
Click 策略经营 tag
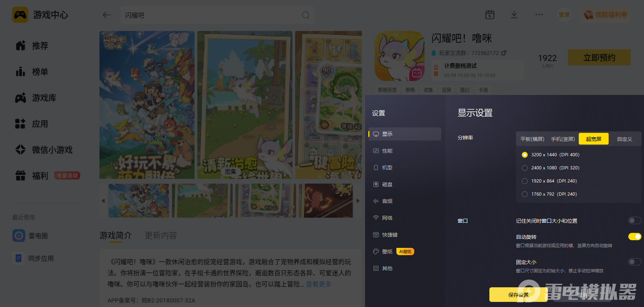click(387, 90)
